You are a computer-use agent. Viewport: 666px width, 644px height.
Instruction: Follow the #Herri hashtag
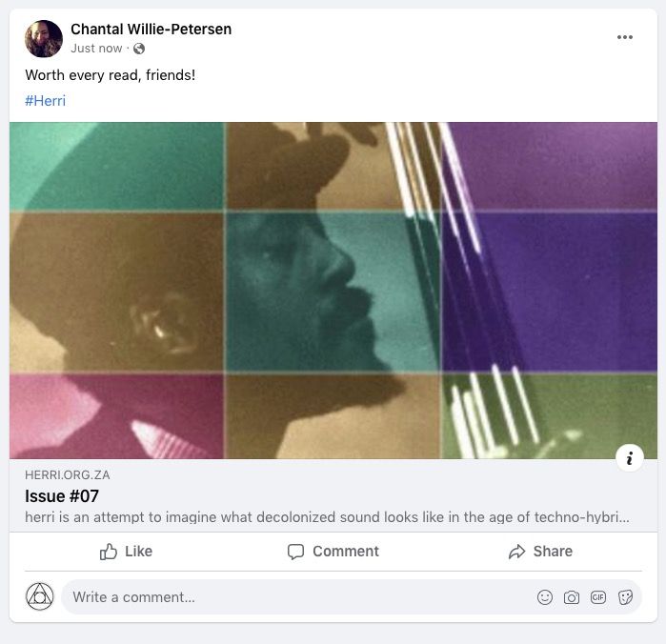point(46,100)
